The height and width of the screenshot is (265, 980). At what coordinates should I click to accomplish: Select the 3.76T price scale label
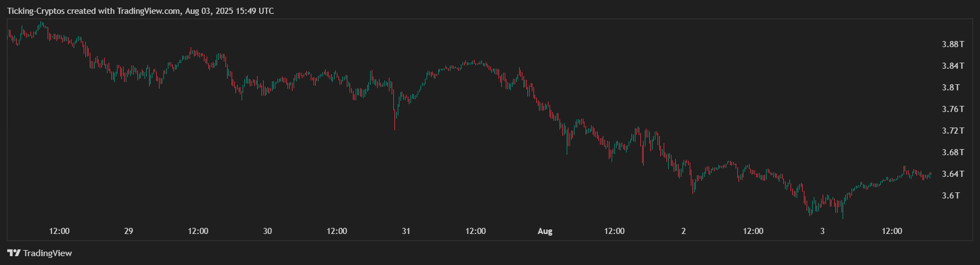(953, 109)
